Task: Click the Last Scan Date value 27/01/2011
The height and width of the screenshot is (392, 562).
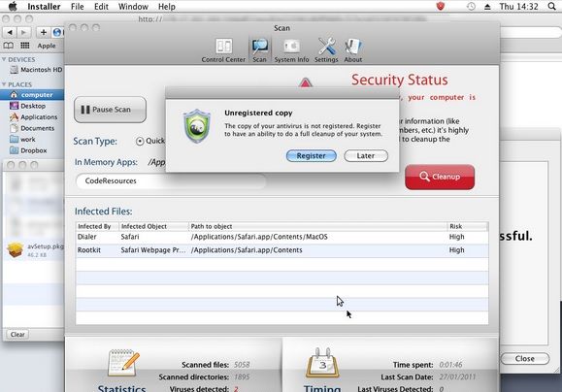Action: [457, 376]
